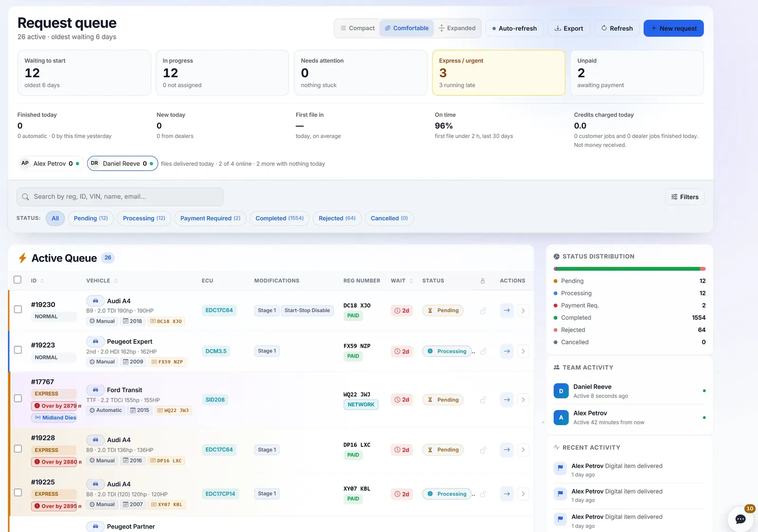Check the box for request #19230
The width and height of the screenshot is (758, 532).
(18, 309)
